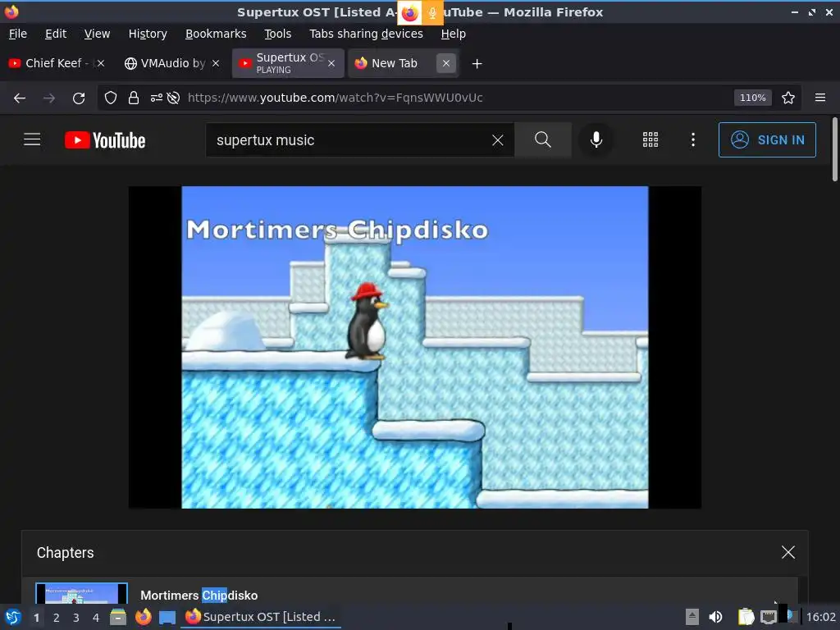Open the volume control in system tray
This screenshot has height=630, width=840.
(715, 617)
